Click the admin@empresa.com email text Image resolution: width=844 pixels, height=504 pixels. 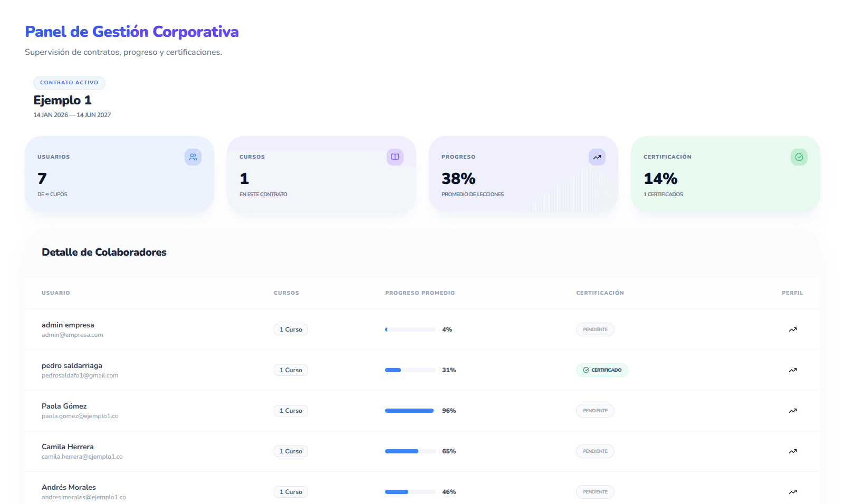tap(72, 335)
